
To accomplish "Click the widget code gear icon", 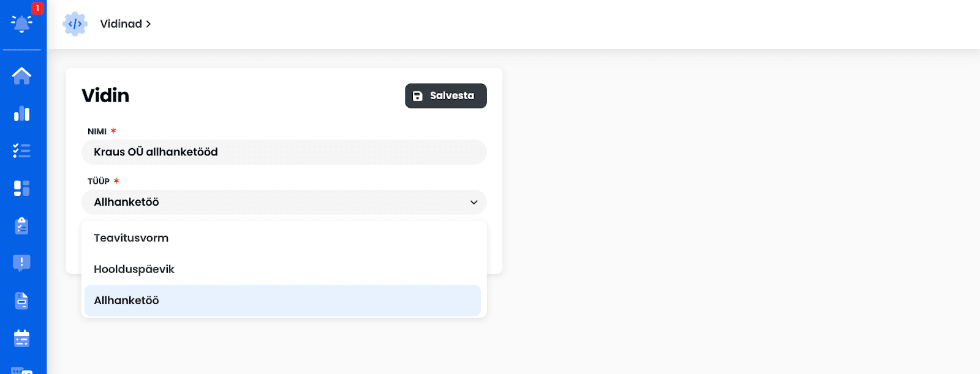I will point(75,24).
